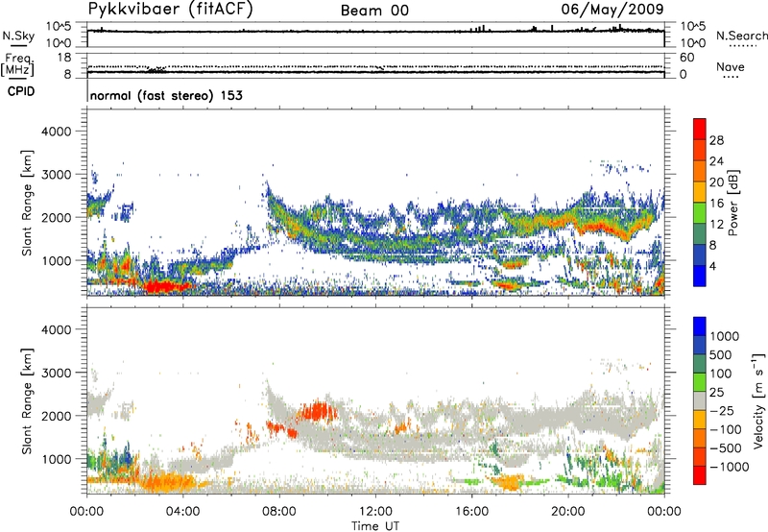The image size is (768, 532).
Task: Click the "N.Search" legend label
Action: point(742,36)
